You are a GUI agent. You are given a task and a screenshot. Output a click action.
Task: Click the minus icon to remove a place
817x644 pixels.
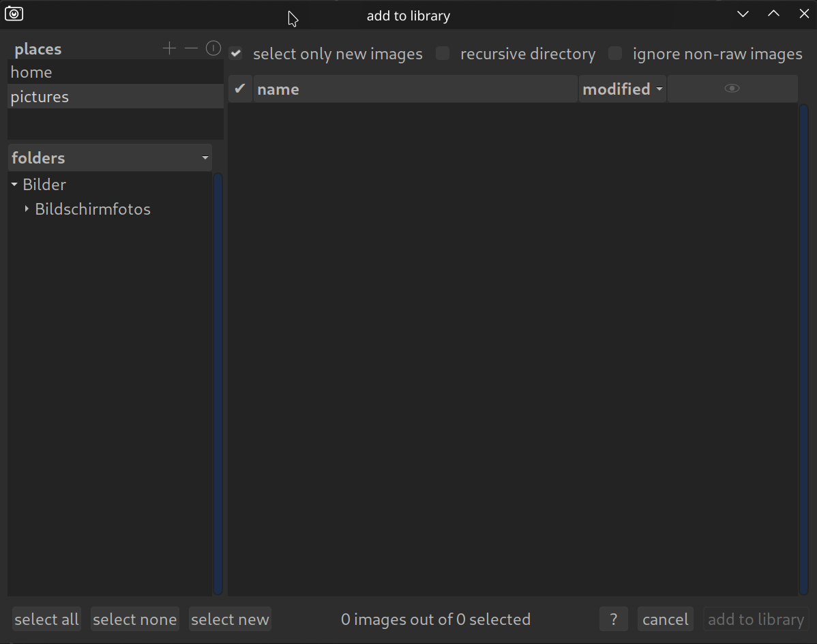pos(191,48)
